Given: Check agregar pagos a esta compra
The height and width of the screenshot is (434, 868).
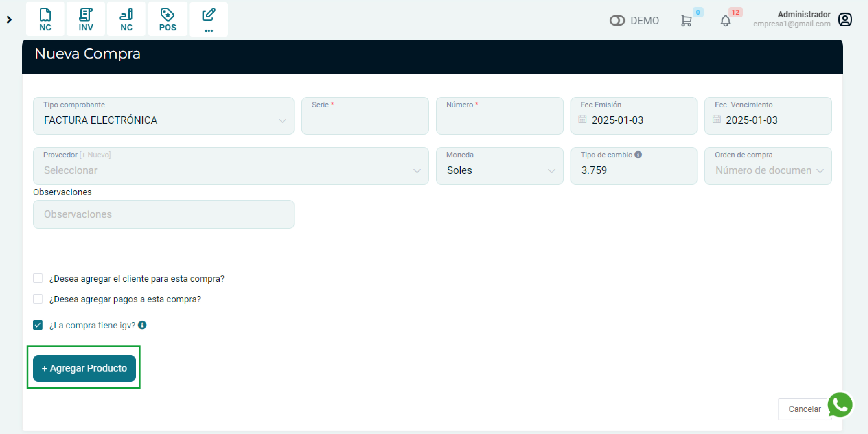Looking at the screenshot, I should pos(38,299).
